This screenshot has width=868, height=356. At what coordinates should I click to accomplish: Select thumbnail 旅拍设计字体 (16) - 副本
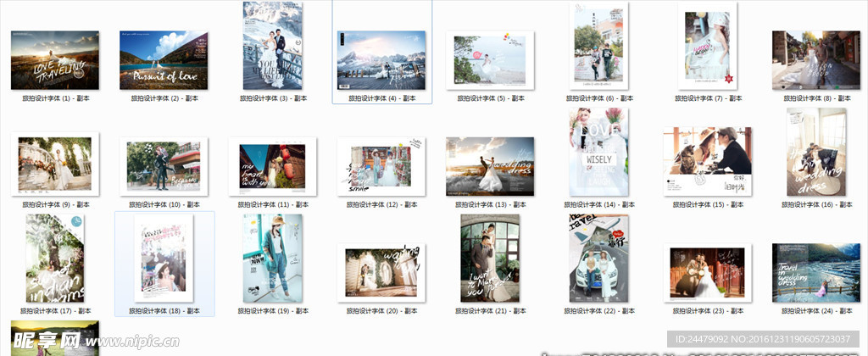(816, 153)
